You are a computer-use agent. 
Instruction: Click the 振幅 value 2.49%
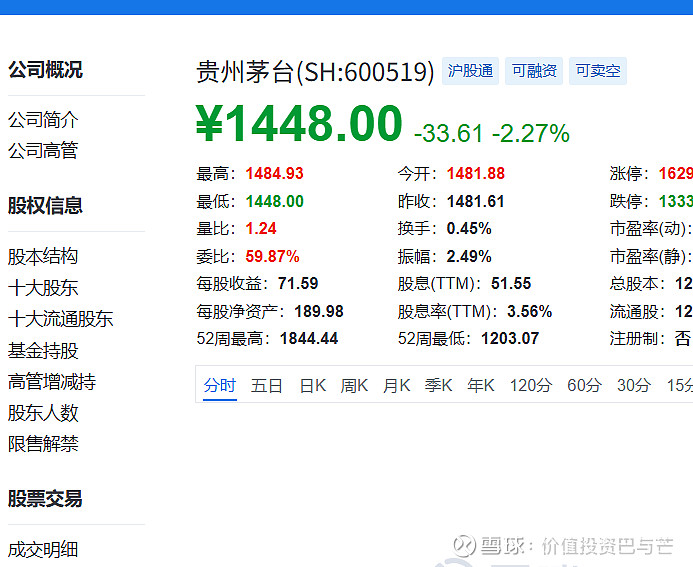tap(469, 256)
